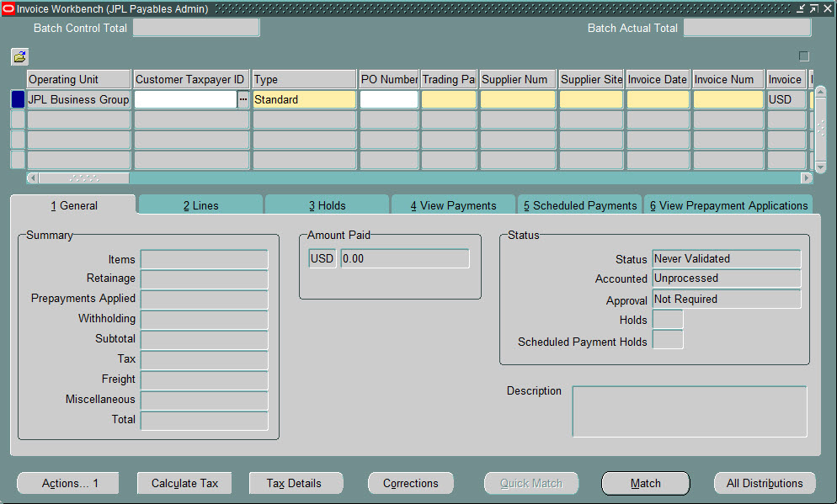This screenshot has height=504, width=837.
Task: View the 4 View Payments tab
Action: point(453,204)
